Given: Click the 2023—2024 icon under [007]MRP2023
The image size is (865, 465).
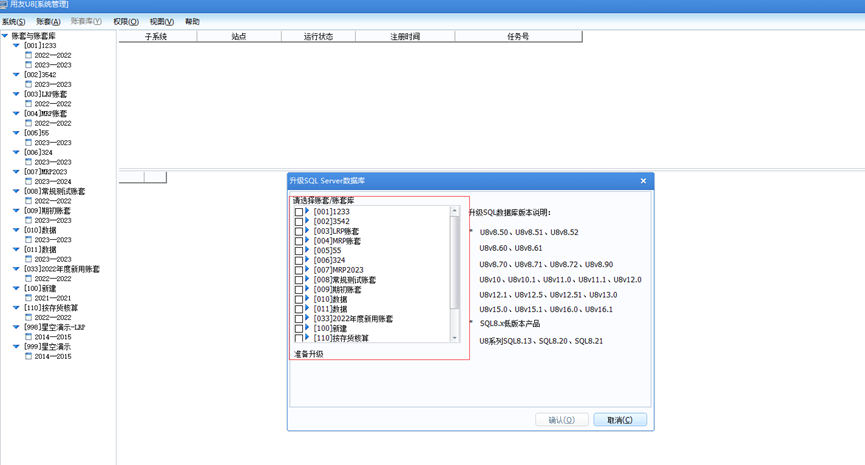Looking at the screenshot, I should click(29, 181).
